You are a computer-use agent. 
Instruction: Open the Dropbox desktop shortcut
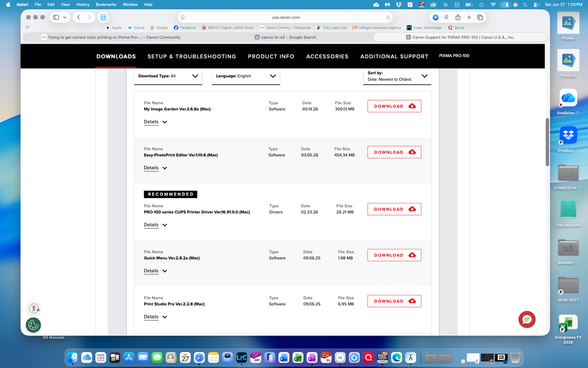click(x=568, y=139)
